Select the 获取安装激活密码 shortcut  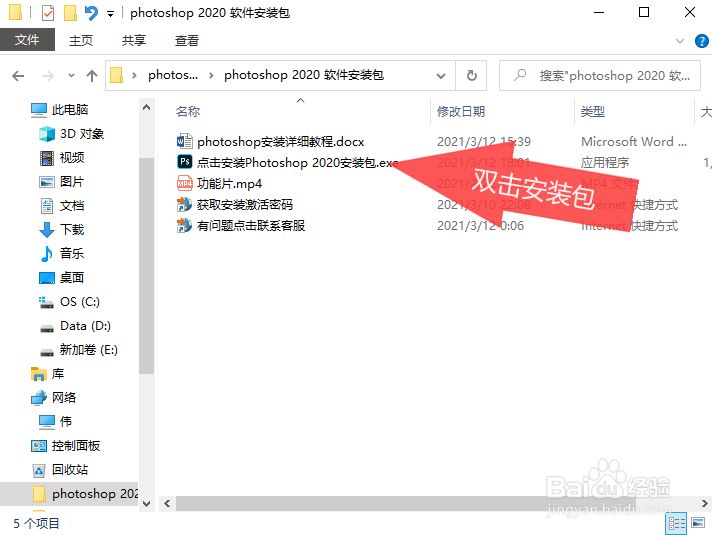tap(245, 204)
